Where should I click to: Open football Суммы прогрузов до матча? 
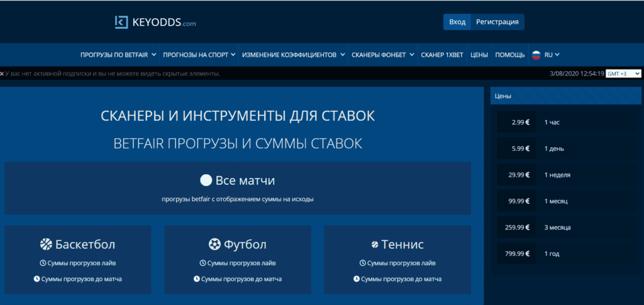241,279
